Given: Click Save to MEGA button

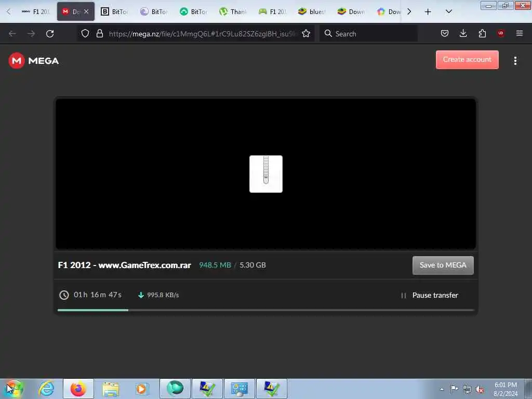Looking at the screenshot, I should 443,265.
